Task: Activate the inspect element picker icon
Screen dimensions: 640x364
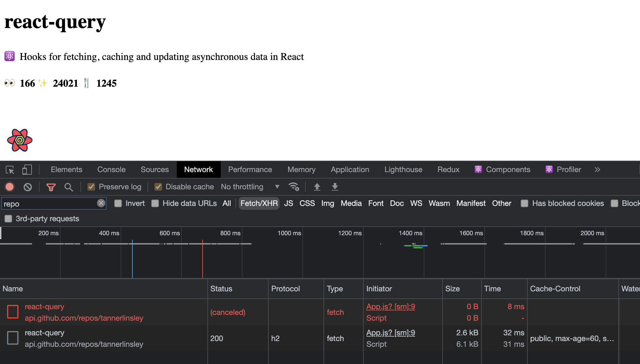Action: point(10,170)
